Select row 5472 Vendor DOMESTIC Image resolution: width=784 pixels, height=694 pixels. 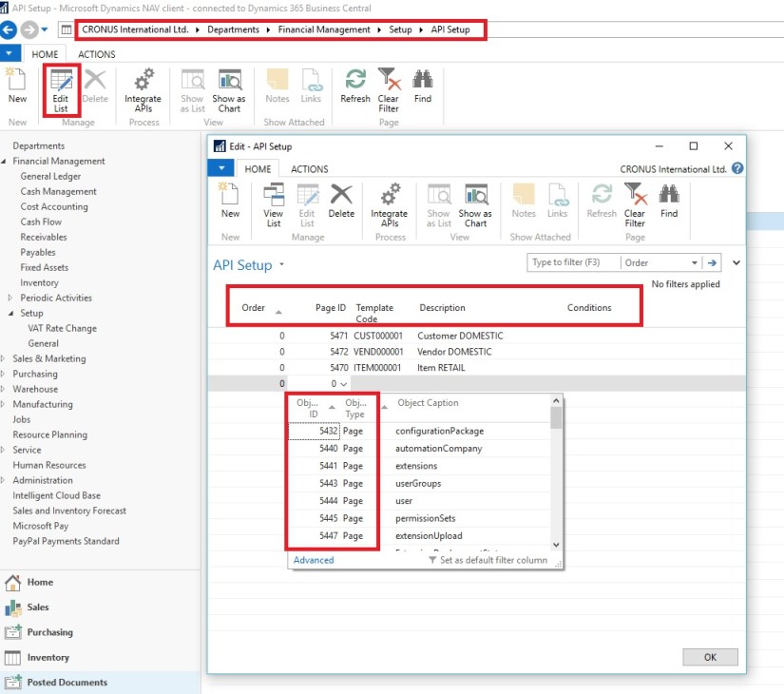click(475, 352)
